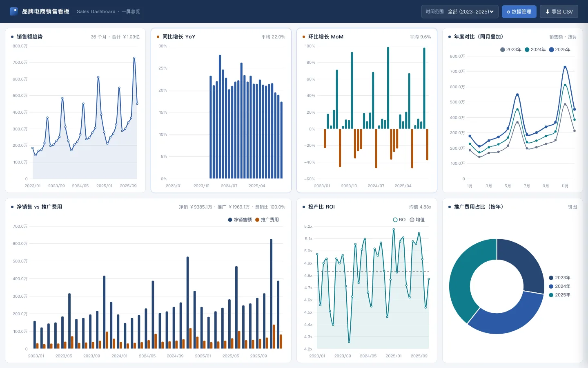Select the dark navy 2023年 donut slice
Image resolution: width=588 pixels, height=368 pixels.
coord(525,263)
